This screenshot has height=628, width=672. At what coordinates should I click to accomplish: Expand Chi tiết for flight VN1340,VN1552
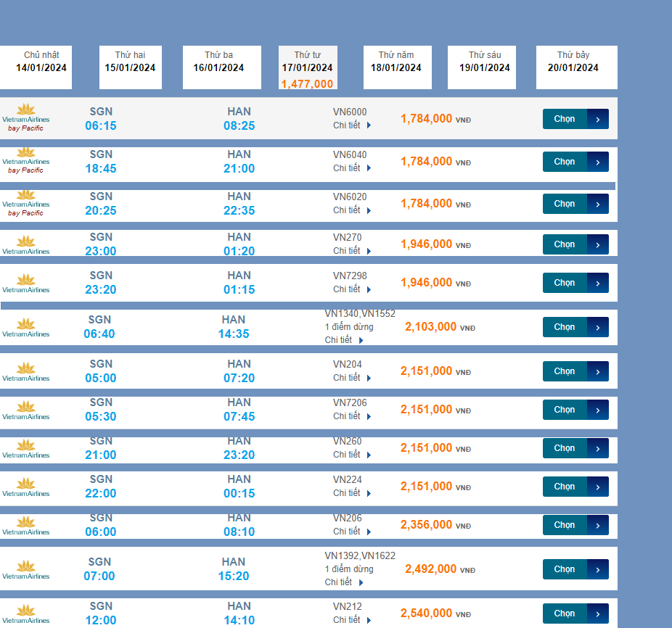pos(343,340)
